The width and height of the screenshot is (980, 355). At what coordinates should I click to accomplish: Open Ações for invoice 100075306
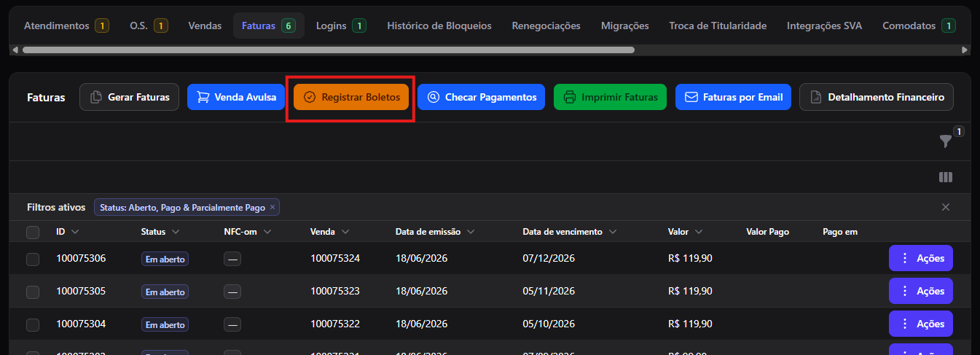coord(920,258)
